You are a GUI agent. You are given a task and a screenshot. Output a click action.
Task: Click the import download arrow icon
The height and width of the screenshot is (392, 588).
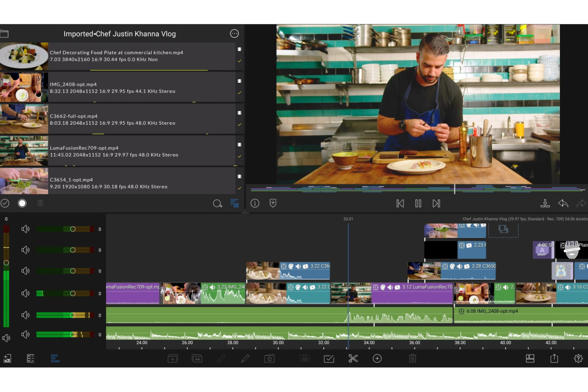coord(545,203)
